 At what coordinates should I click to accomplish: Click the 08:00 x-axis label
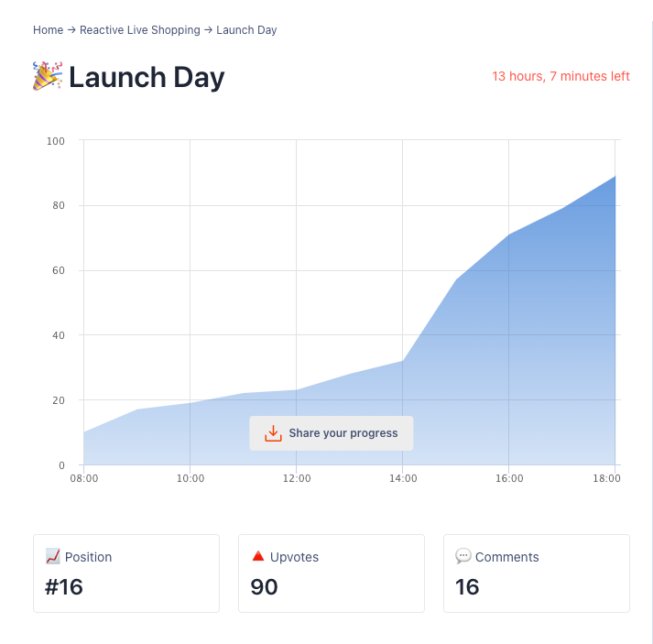pos(84,478)
